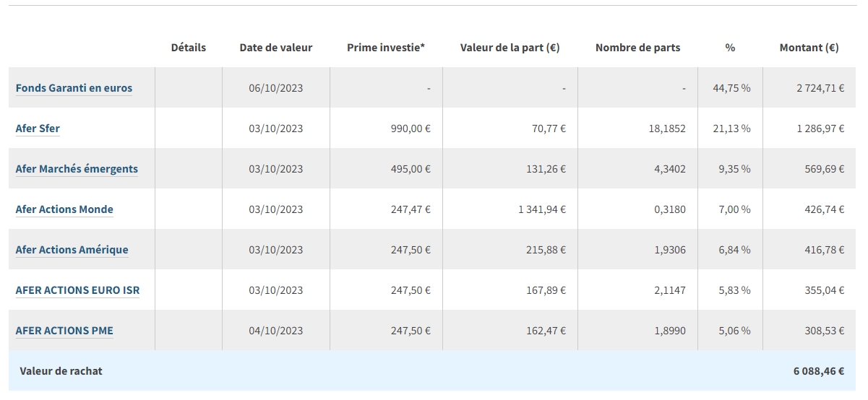Select the Prime investie* column header
The height and width of the screenshot is (400, 868).
[386, 48]
